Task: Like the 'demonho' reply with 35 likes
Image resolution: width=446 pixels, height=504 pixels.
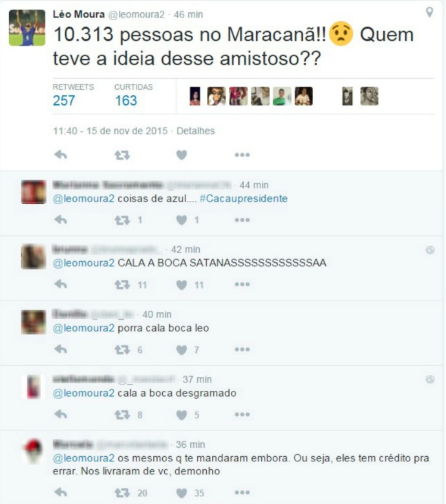Action: [x=182, y=493]
